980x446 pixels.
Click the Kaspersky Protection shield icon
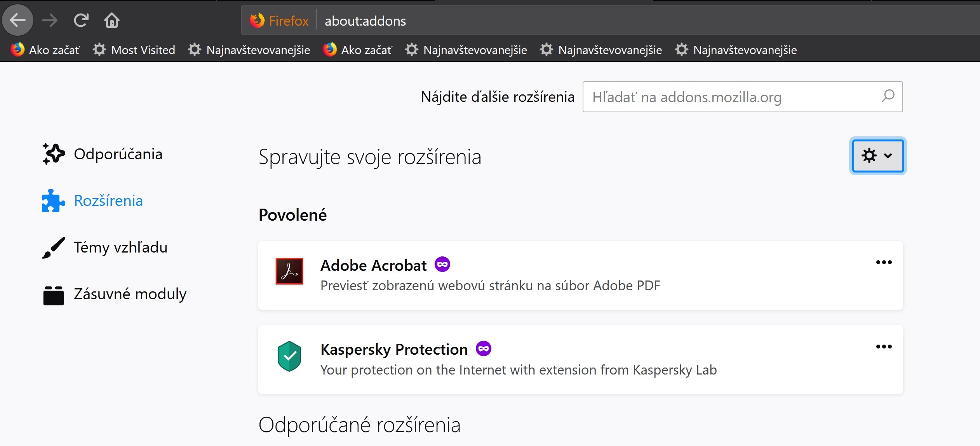coord(289,356)
